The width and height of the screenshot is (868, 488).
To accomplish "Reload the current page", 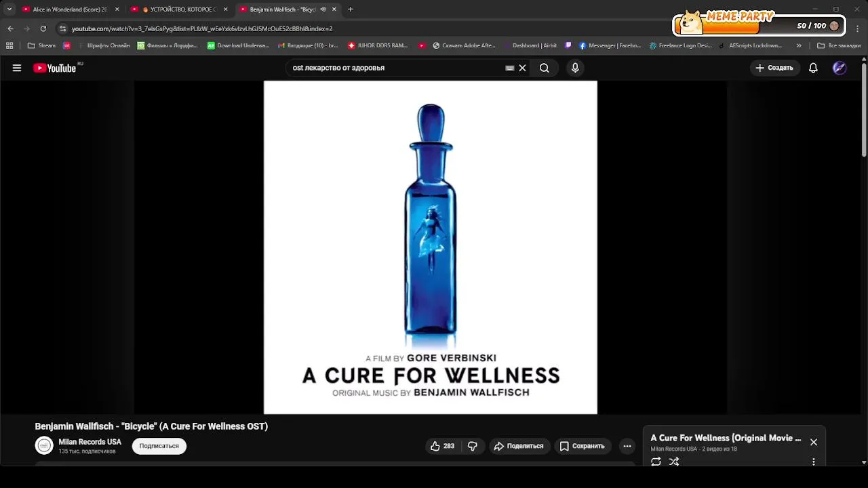I will point(43,28).
